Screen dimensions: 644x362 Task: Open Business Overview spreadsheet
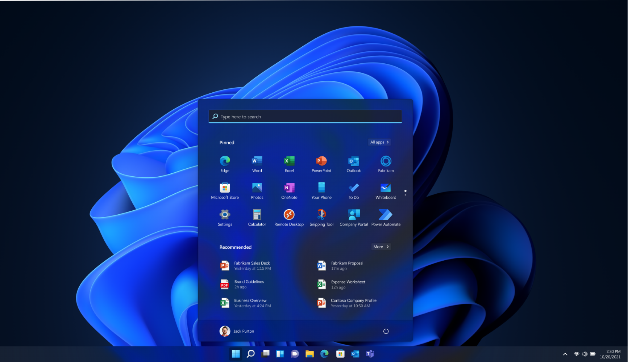click(x=246, y=303)
